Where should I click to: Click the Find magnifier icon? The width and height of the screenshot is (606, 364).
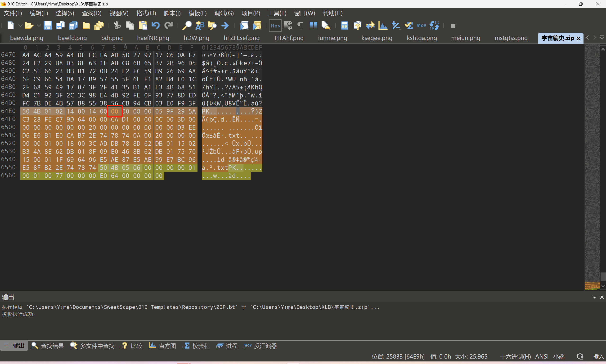pos(187,26)
